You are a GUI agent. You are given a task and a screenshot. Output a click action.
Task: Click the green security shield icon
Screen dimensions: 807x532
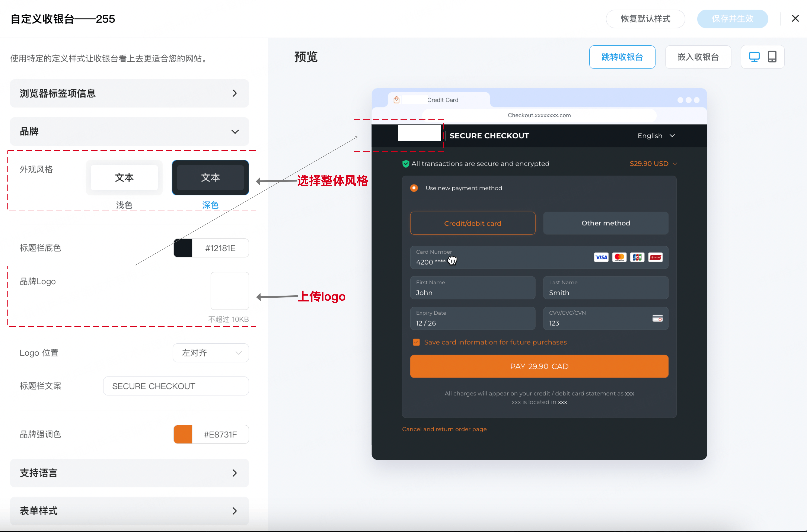[406, 164]
